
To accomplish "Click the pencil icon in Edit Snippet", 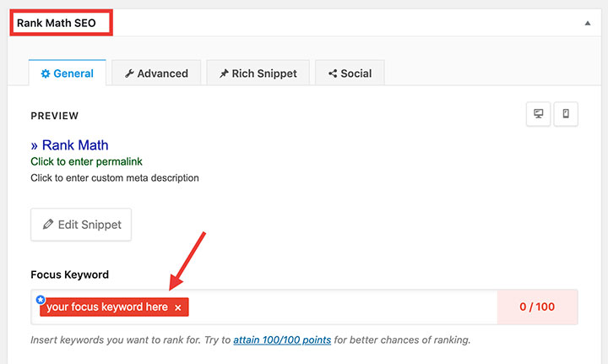I will [47, 225].
